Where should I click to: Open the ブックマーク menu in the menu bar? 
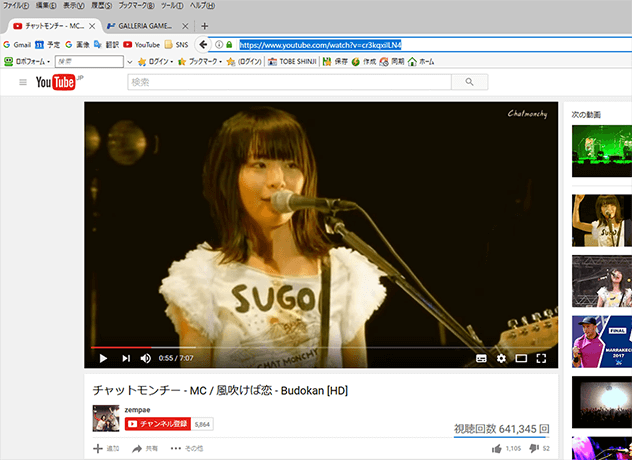point(136,6)
